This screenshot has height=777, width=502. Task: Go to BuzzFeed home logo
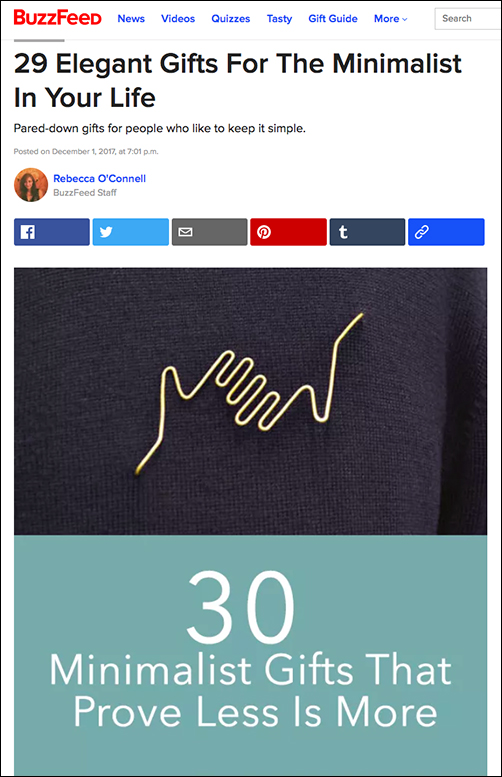click(x=57, y=18)
